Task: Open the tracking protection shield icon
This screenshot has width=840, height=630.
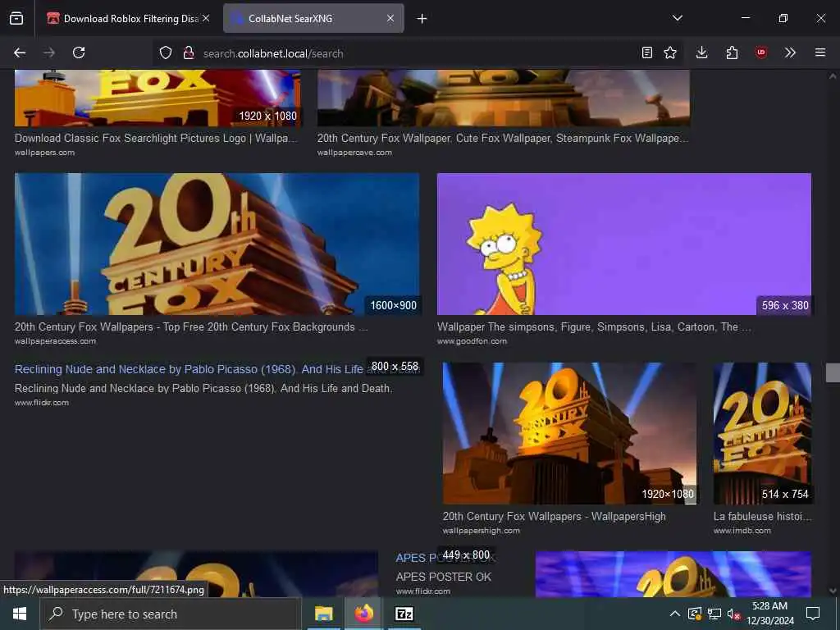Action: pos(166,52)
